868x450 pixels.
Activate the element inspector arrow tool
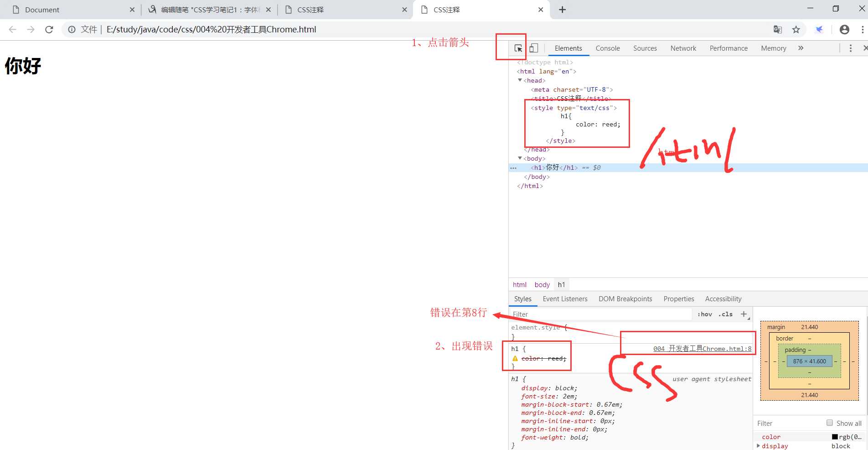click(518, 48)
